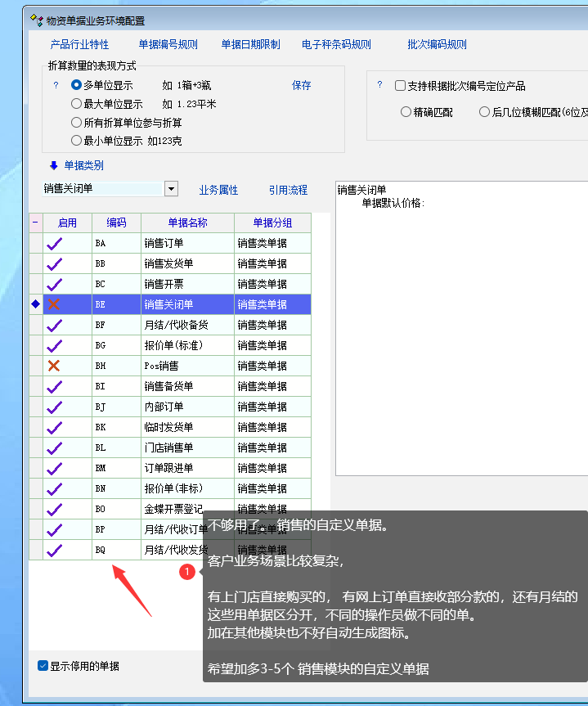Click the question mark icon beside 支持根据批次编号定位产品
Viewport: 588px width, 706px height.
[379, 85]
